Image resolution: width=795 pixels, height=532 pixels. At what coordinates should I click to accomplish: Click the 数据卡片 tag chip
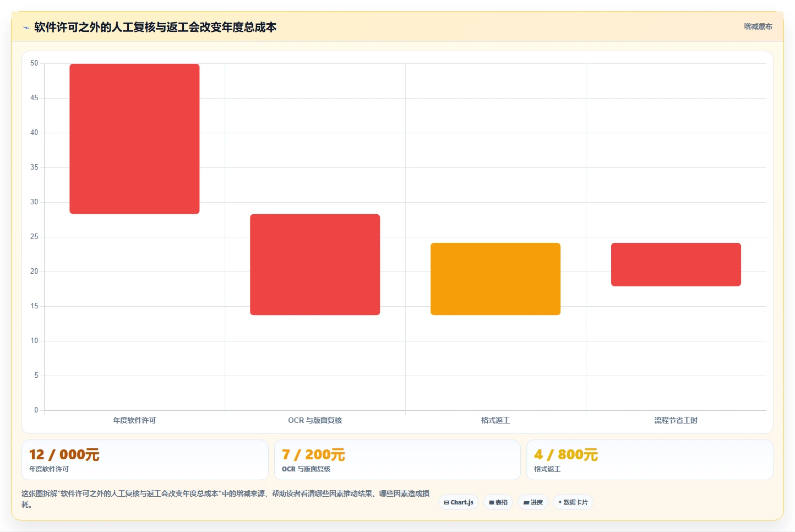(x=573, y=502)
